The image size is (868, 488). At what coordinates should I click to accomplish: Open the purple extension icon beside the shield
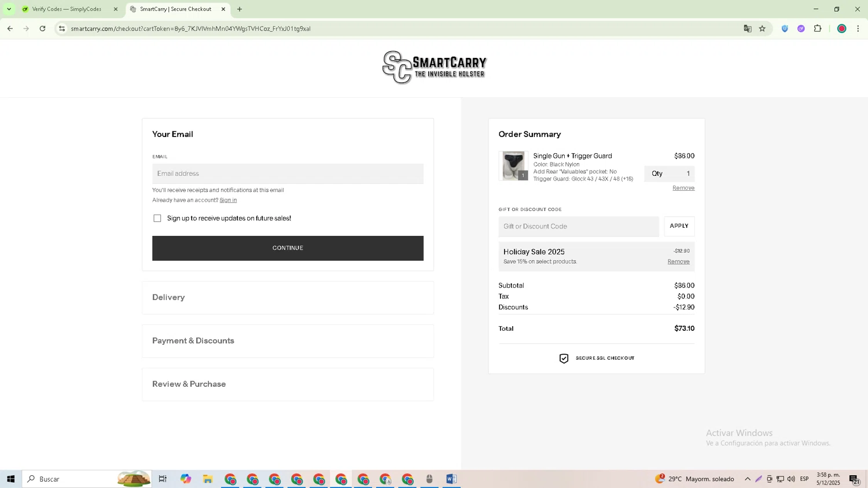(801, 28)
